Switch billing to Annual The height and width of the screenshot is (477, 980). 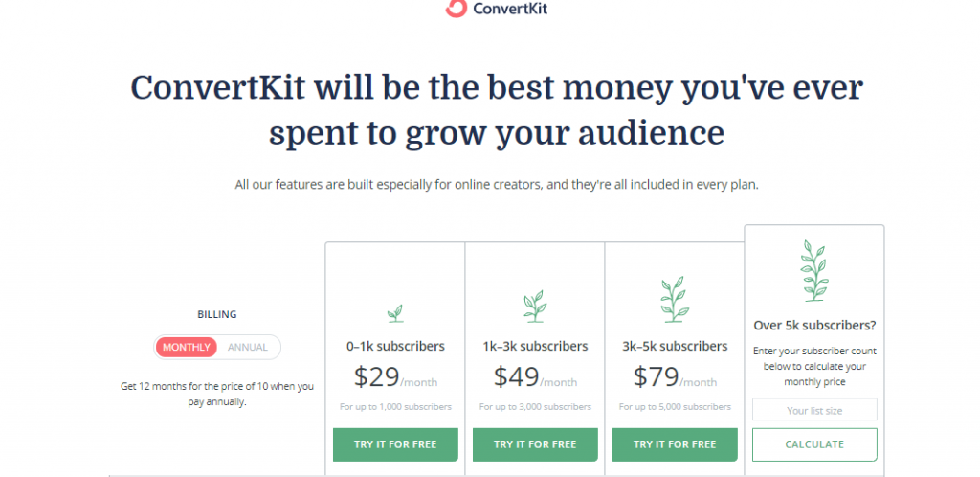tap(248, 347)
